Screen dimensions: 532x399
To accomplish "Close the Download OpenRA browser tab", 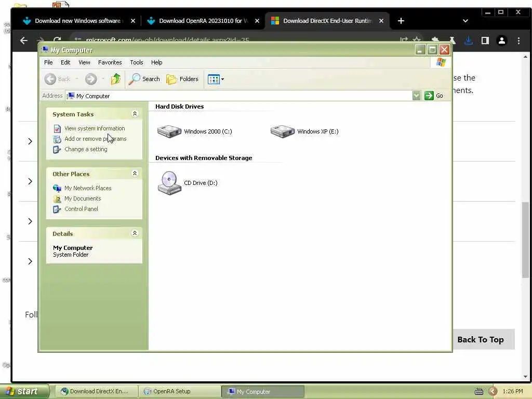I will (257, 21).
